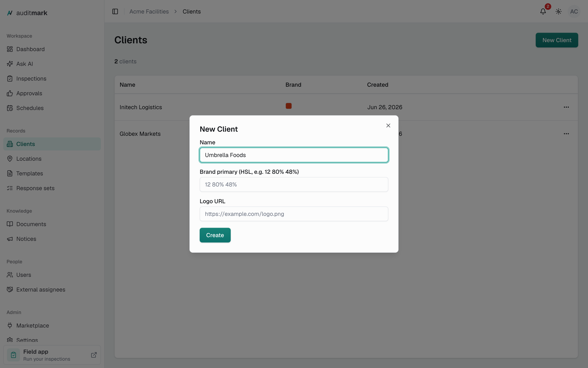Open Globex Markets row actions menu
This screenshot has width=588, height=368.
(566, 134)
